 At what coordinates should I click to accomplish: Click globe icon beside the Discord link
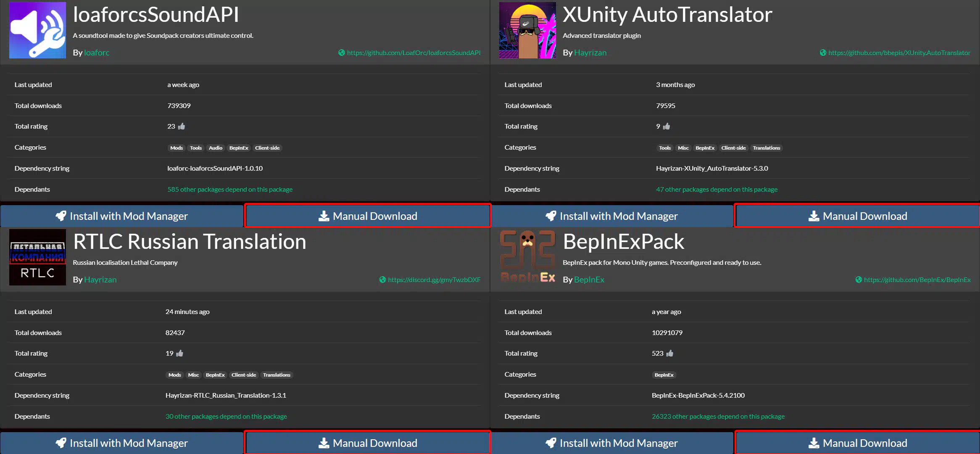point(382,280)
